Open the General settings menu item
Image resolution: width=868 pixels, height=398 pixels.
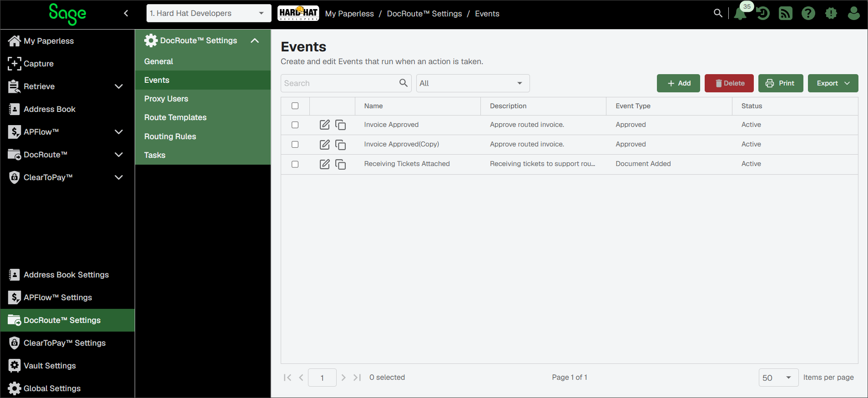(203, 61)
